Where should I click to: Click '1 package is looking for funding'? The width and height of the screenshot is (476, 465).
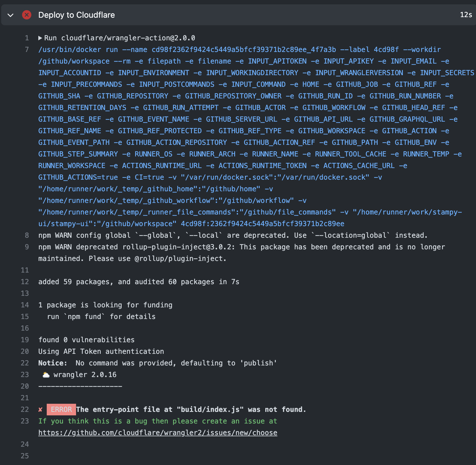click(105, 305)
